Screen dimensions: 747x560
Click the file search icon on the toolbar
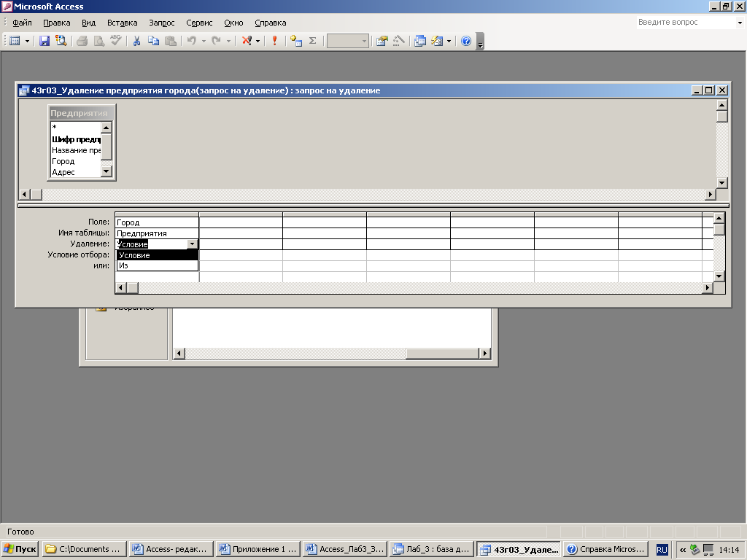[x=61, y=41]
